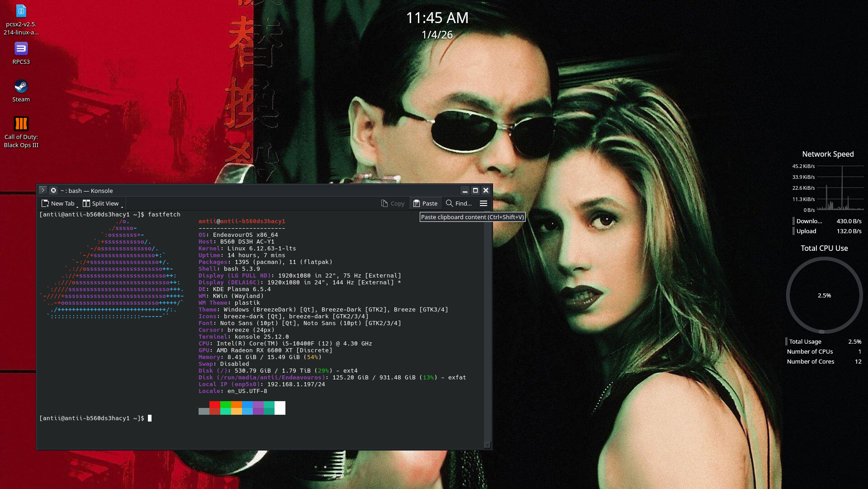Launch Call of Duty: Black Ops III shortcut

[21, 132]
